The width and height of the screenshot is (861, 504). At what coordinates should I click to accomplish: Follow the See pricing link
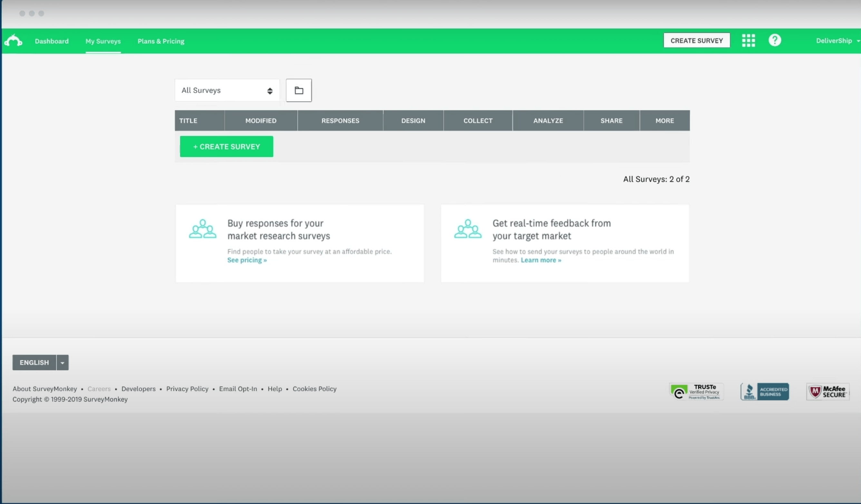247,260
